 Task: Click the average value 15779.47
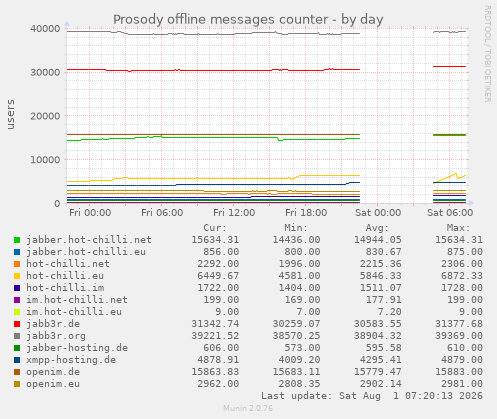coord(378,372)
